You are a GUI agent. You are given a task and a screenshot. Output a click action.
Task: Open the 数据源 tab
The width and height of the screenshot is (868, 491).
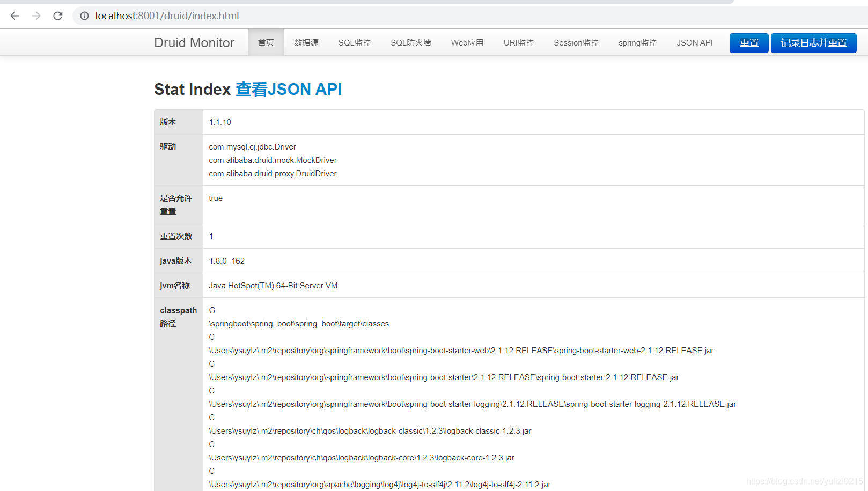coord(306,43)
